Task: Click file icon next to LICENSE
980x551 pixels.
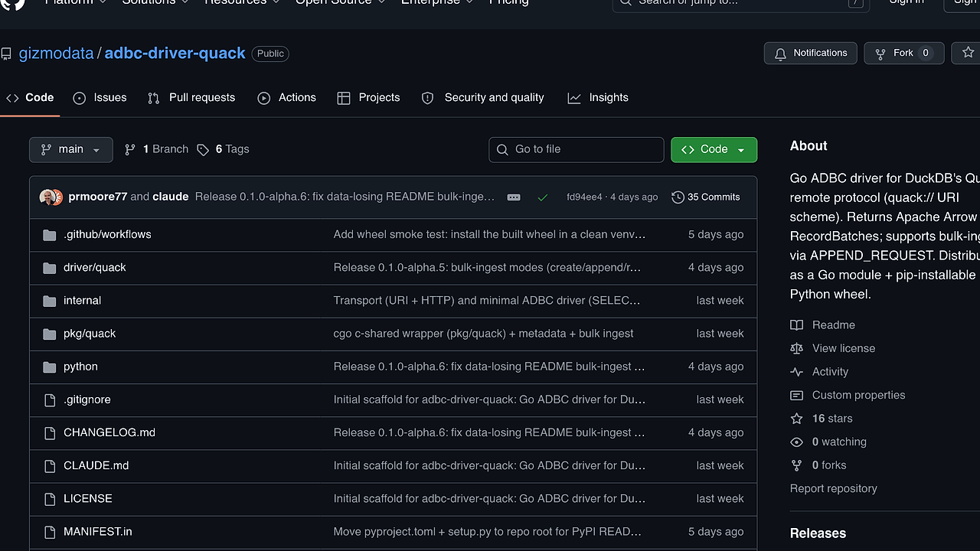Action: tap(50, 498)
